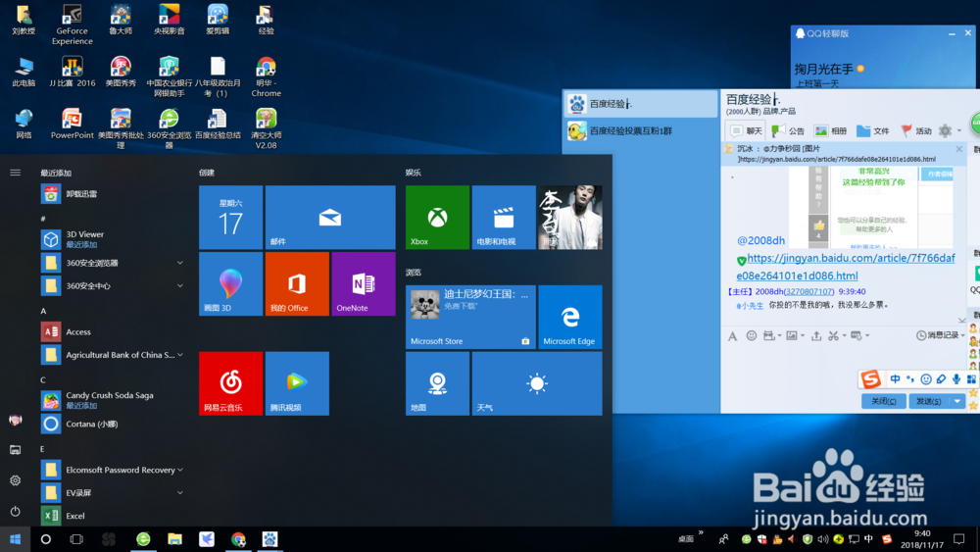Select 百度经验投票互粉1群 in chat list
Image resolution: width=980 pixels, height=552 pixels.
coord(640,130)
